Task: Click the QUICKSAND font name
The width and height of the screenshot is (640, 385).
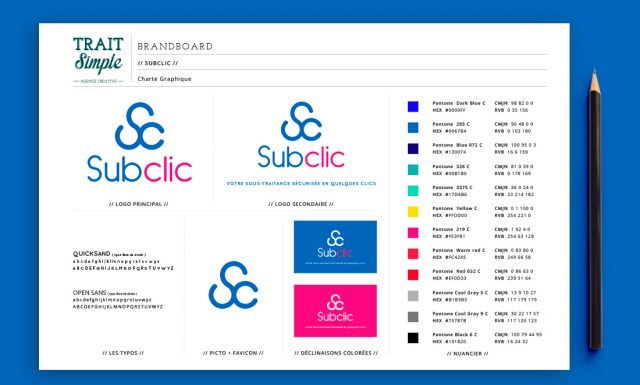Action: pos(91,254)
